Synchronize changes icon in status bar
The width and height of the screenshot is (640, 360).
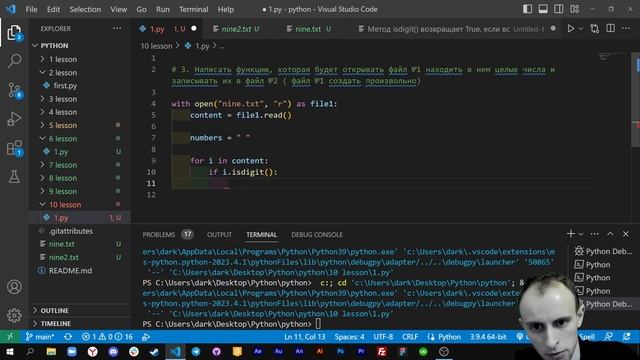pyautogui.click(x=68, y=337)
